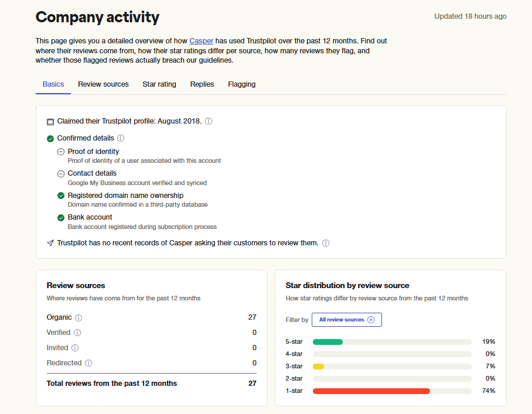
Task: Click "Bank account registered during subscription process"
Action: coord(142,227)
